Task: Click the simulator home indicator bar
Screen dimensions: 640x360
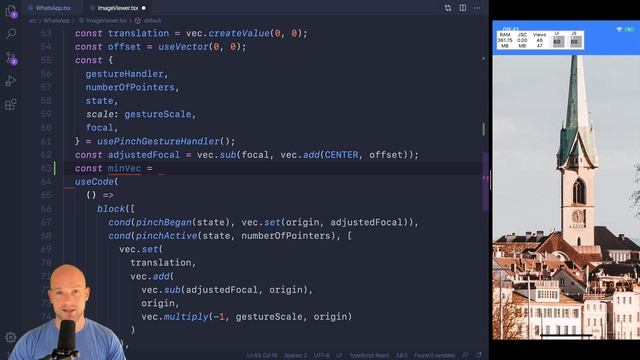Action: [x=566, y=336]
